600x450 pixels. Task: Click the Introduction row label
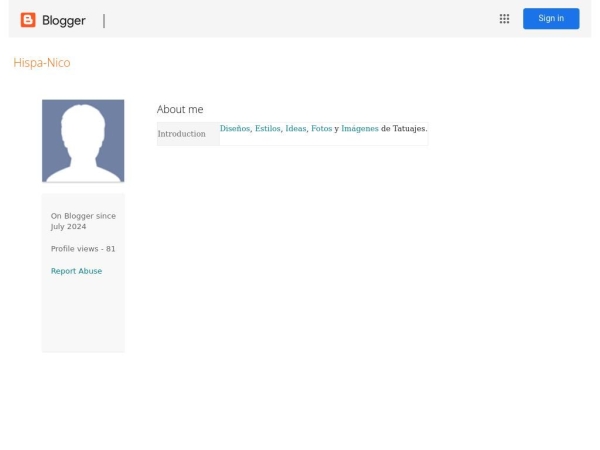point(181,134)
